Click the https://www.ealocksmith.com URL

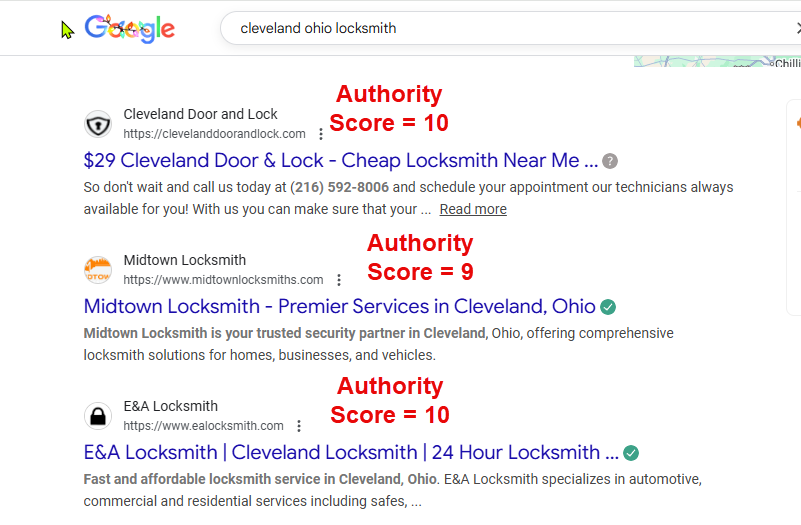[203, 426]
